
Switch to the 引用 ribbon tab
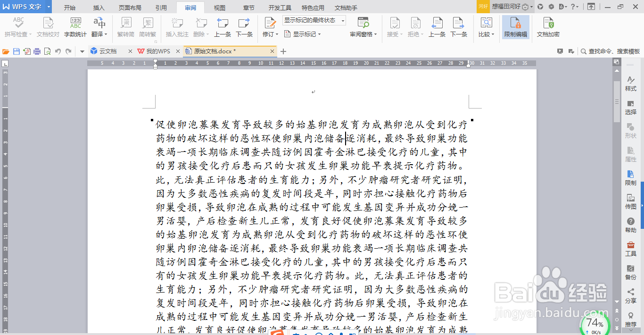[x=161, y=8]
